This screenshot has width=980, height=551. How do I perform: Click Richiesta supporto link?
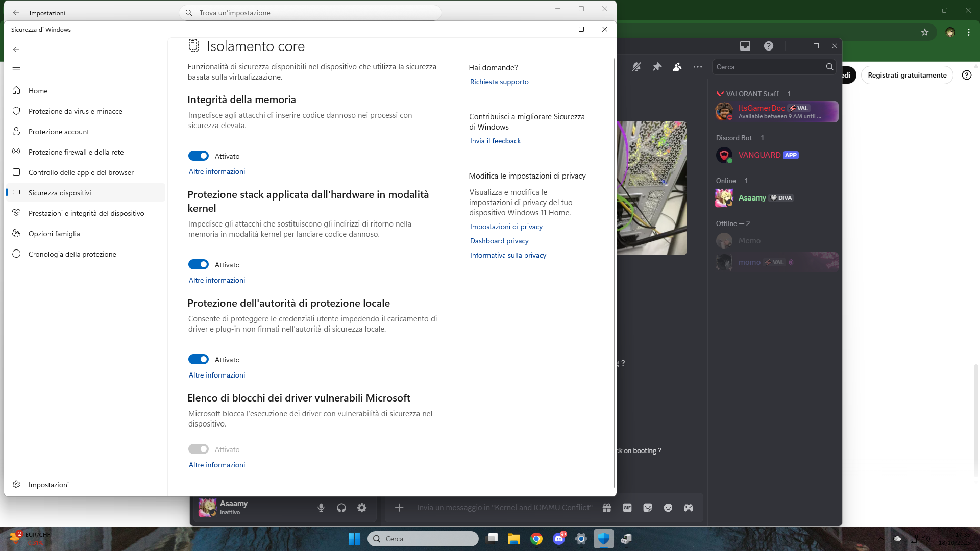(x=499, y=82)
